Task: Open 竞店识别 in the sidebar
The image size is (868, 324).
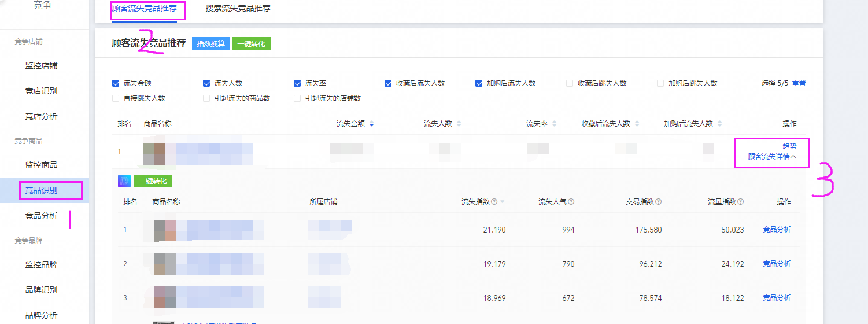Action: [41, 91]
